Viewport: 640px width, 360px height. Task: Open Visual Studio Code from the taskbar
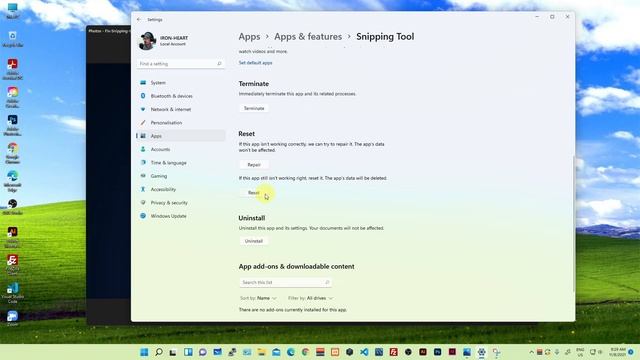tap(364, 352)
